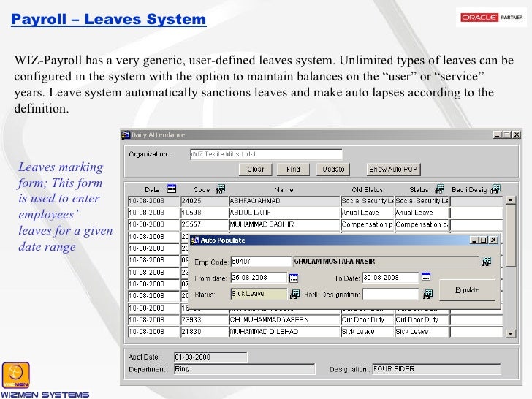The width and height of the screenshot is (532, 399).
Task: Click the Show Auto POP button
Action: 393,169
